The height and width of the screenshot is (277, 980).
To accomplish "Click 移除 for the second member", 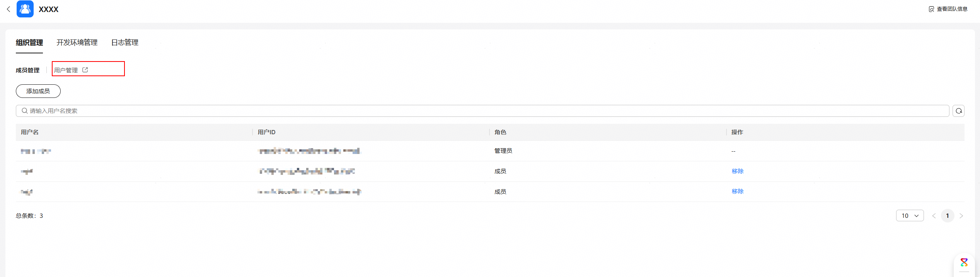I will point(737,171).
